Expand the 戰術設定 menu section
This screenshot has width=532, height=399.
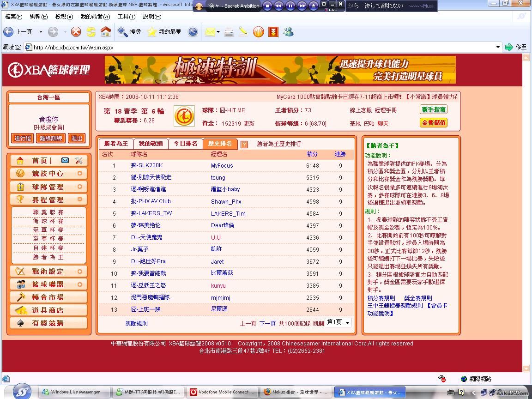[80, 272]
